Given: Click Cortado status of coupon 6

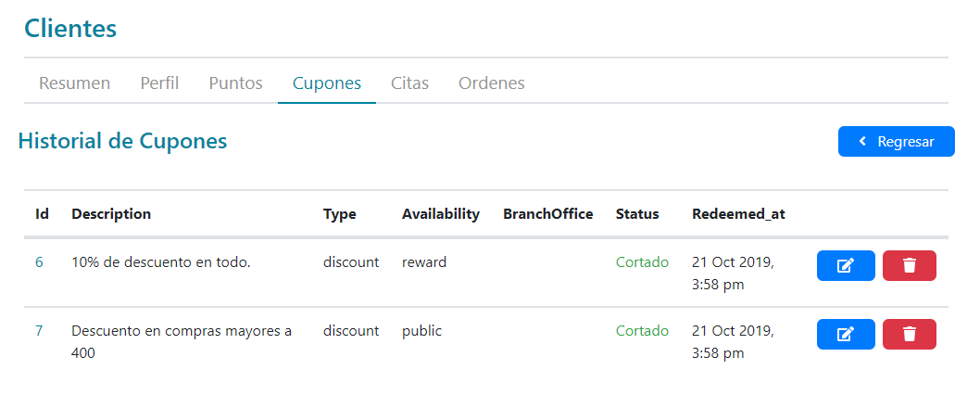Looking at the screenshot, I should pos(642,262).
